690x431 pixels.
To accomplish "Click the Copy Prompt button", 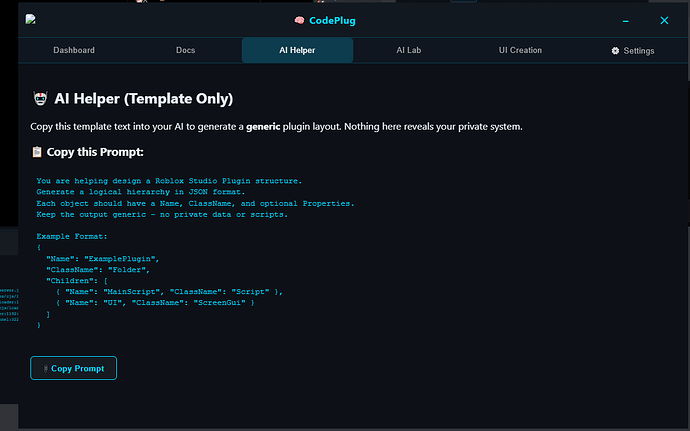I will coord(73,368).
